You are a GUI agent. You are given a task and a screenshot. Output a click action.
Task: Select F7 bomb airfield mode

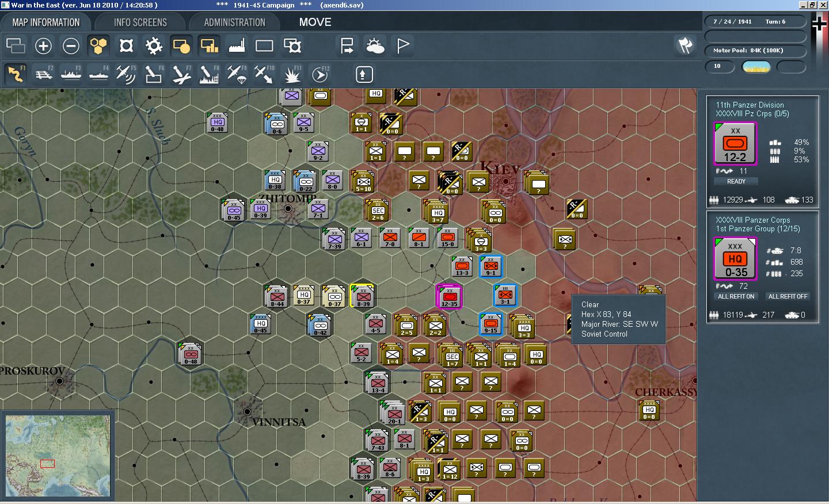[181, 74]
